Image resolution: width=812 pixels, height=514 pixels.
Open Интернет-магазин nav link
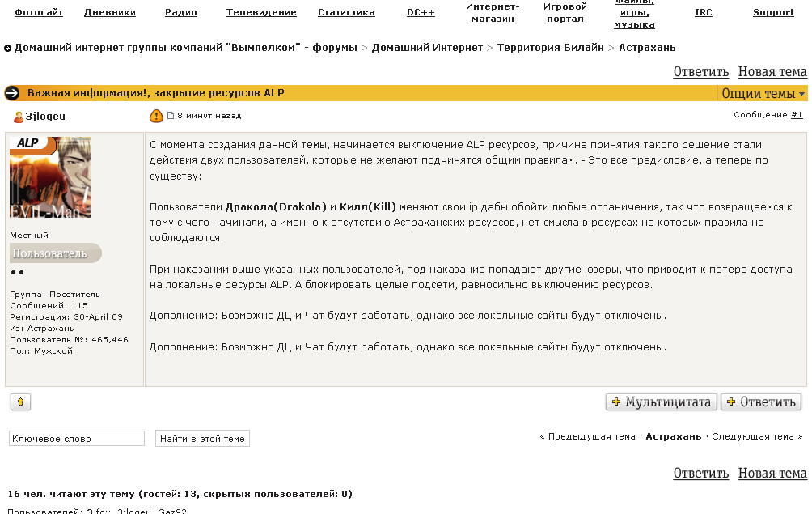click(x=493, y=13)
